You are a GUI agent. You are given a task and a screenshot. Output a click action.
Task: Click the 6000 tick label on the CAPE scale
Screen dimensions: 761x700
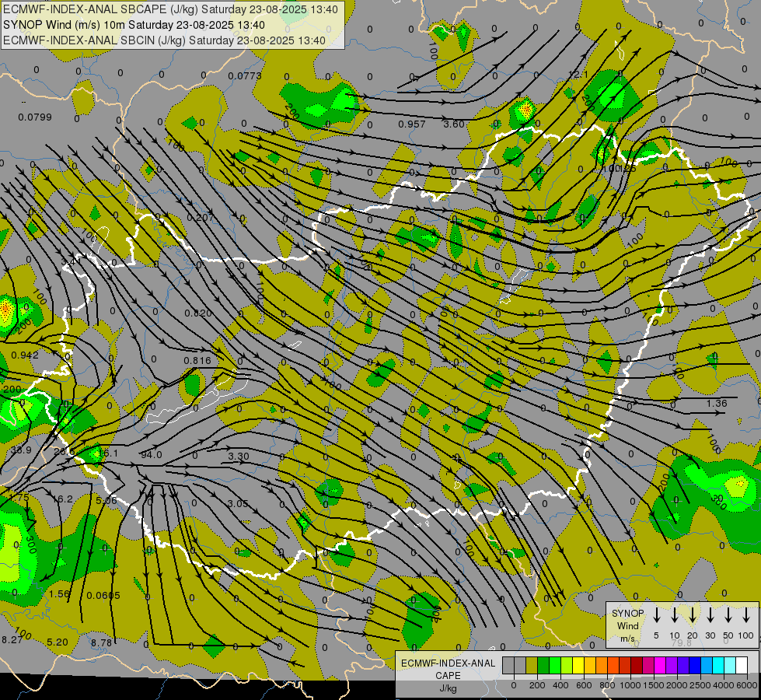pos(747,685)
